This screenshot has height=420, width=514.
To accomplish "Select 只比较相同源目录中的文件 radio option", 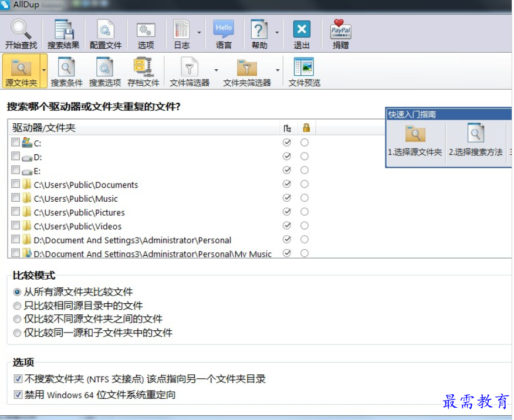I will tap(17, 306).
